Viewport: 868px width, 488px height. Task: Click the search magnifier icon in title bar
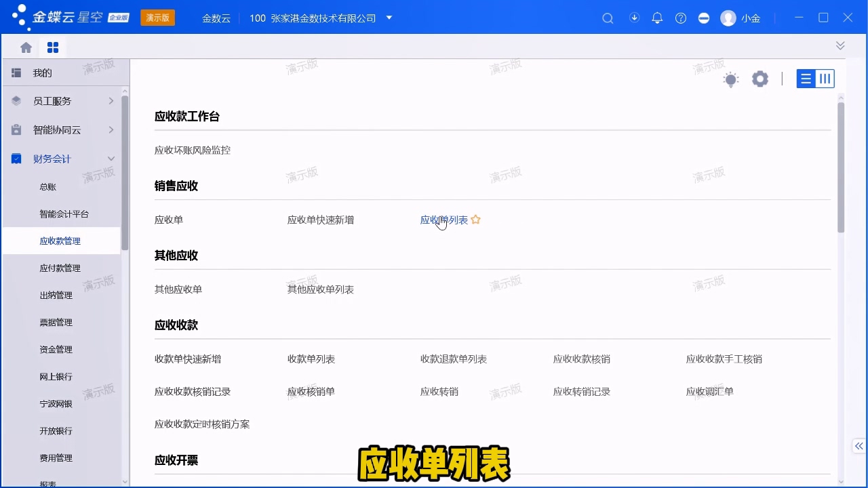[608, 18]
